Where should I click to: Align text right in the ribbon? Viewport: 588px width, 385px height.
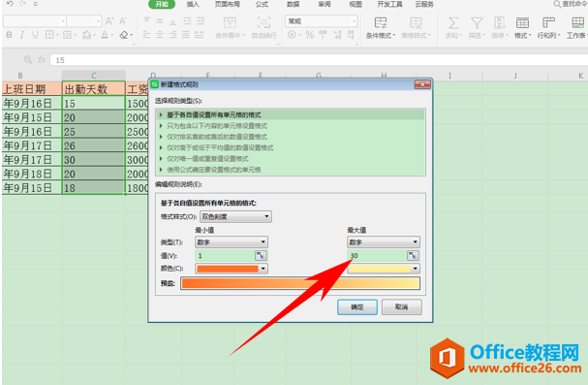172,35
